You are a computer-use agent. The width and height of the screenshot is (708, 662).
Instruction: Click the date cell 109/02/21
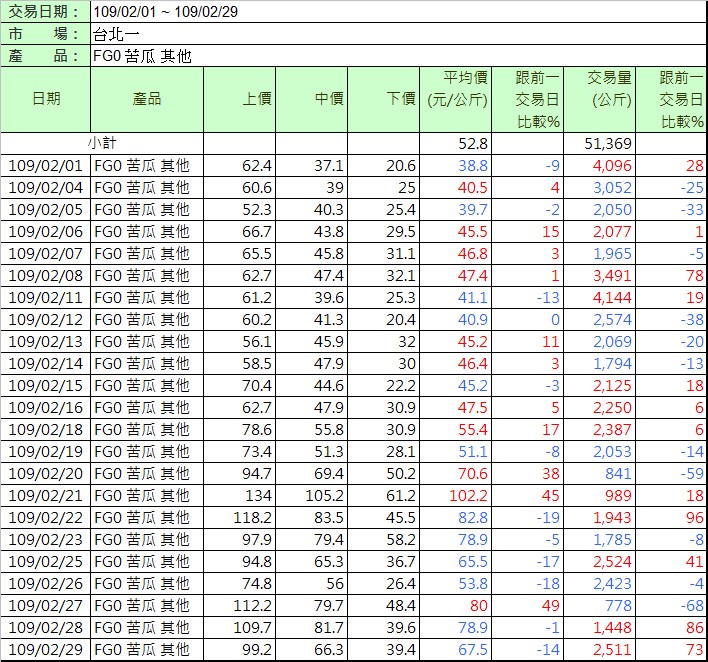[x=46, y=496]
